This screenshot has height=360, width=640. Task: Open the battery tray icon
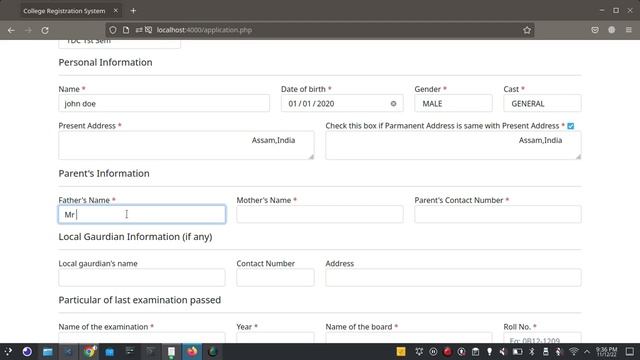point(518,351)
